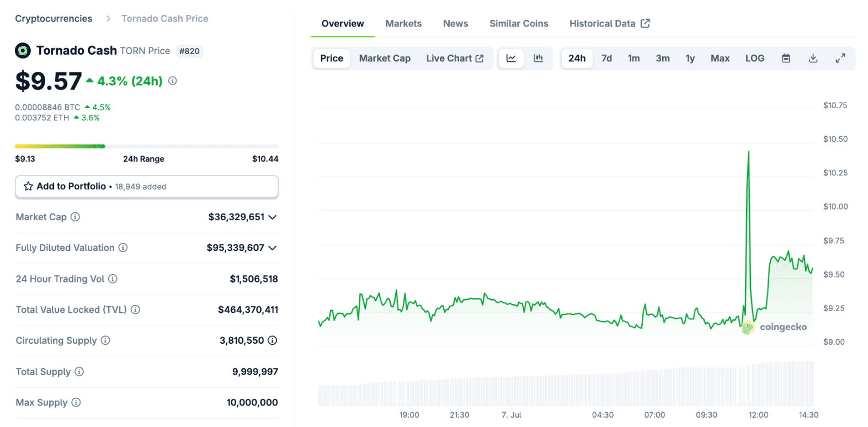This screenshot has height=427, width=868.
Task: Show Total Value Locked info icon
Action: 135,309
